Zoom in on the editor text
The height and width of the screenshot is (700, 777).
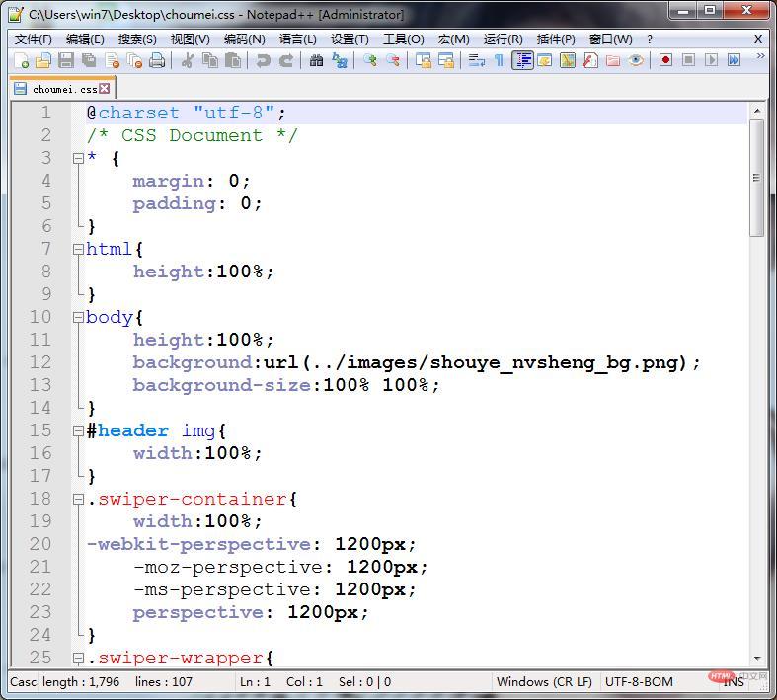click(369, 60)
